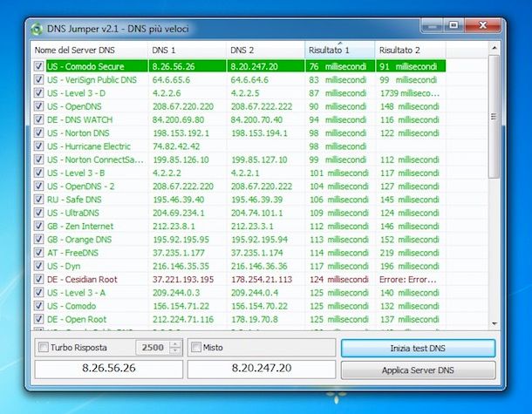This screenshot has height=414, width=532.
Task: Click primary DNS field showing 8.26.56.26
Action: coord(108,369)
